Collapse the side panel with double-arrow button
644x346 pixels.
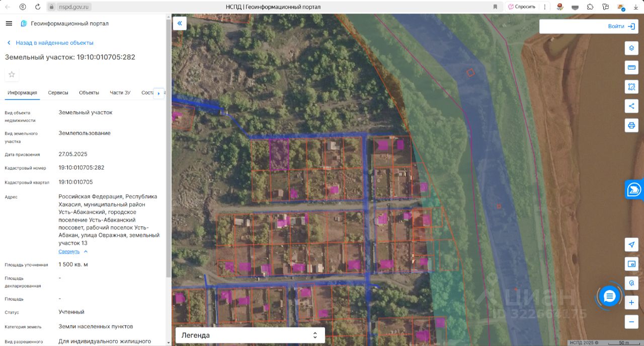coord(180,23)
